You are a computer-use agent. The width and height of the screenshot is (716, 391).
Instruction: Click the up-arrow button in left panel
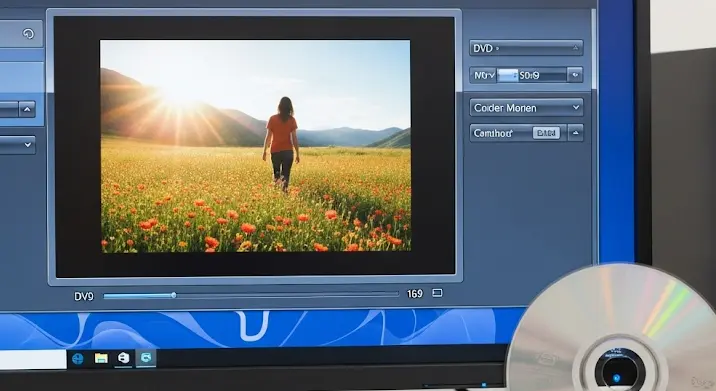point(27,109)
